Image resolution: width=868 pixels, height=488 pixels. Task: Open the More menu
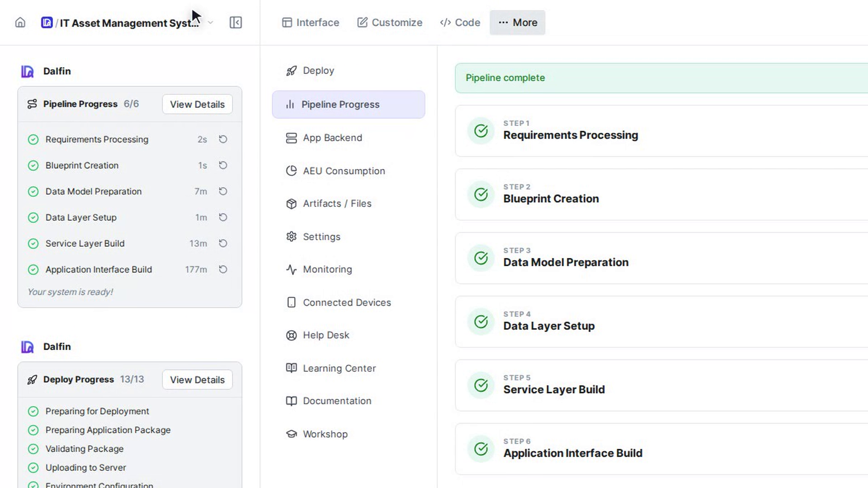518,23
